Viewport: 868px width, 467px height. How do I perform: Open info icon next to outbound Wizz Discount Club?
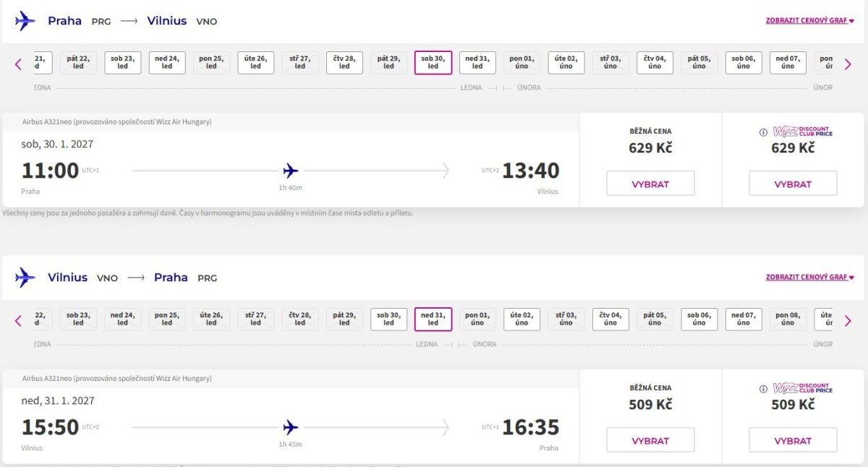tap(763, 132)
